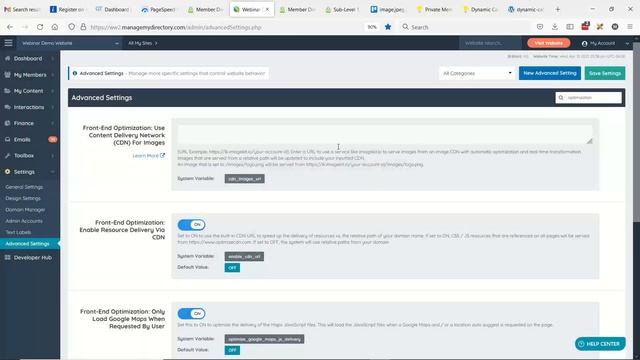Expand the My Members sidebar chevron
The height and width of the screenshot is (360, 640).
(53, 75)
